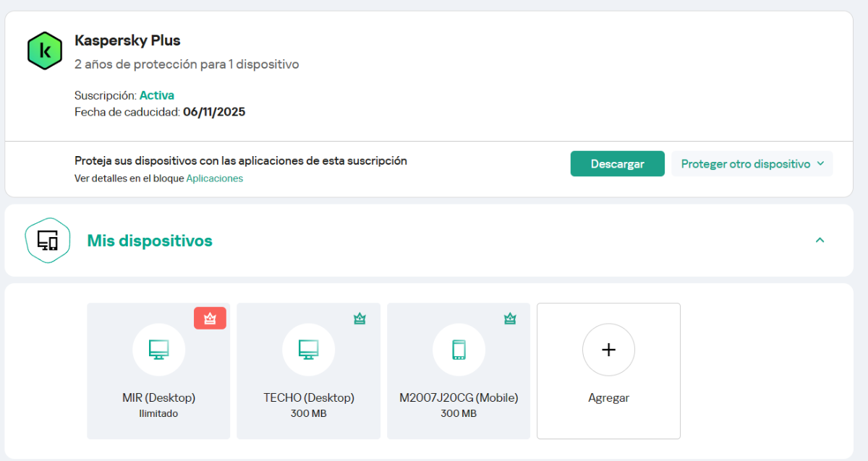Click the 2 años de protección text
The width and height of the screenshot is (868, 461).
[187, 64]
